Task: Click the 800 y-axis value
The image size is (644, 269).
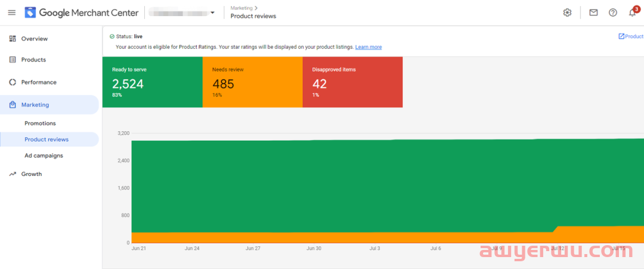Action: point(125,215)
